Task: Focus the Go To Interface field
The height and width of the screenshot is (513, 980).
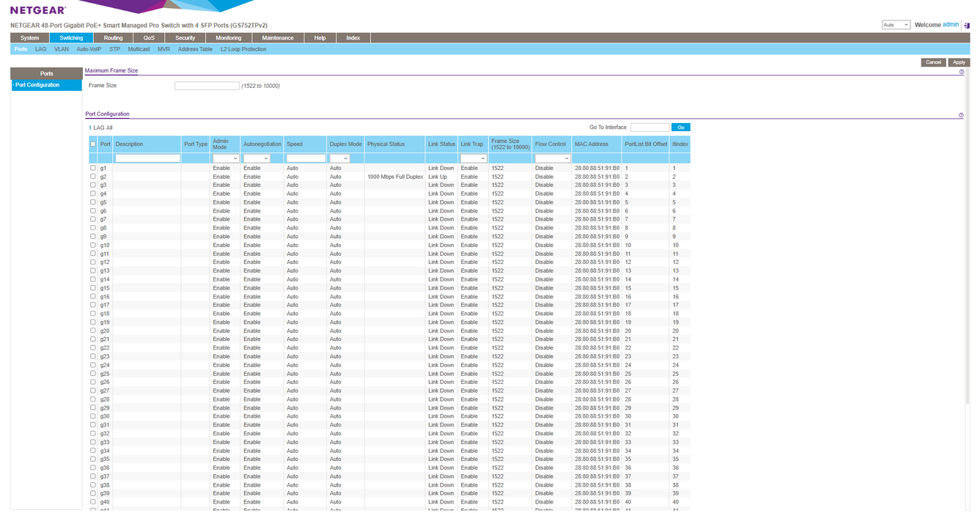Action: 649,128
